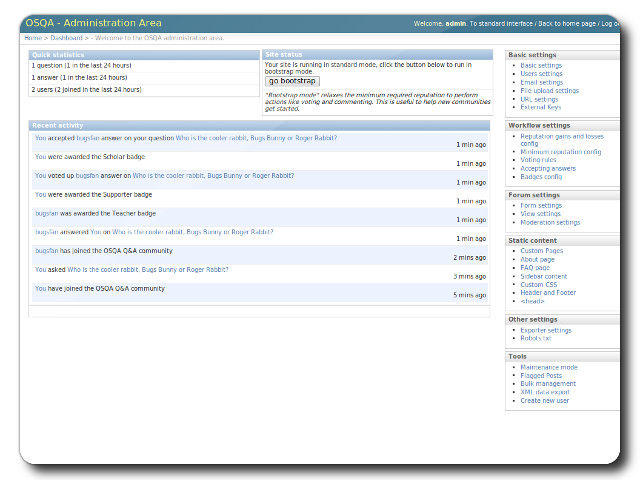The image size is (640, 480).
Task: Open External Keys settings
Action: (541, 108)
